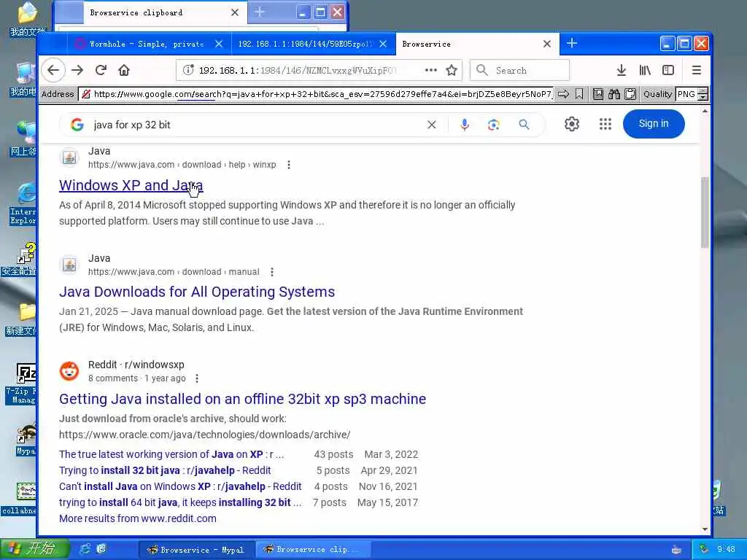Click Sign in button on Google
The image size is (747, 560).
tap(654, 124)
